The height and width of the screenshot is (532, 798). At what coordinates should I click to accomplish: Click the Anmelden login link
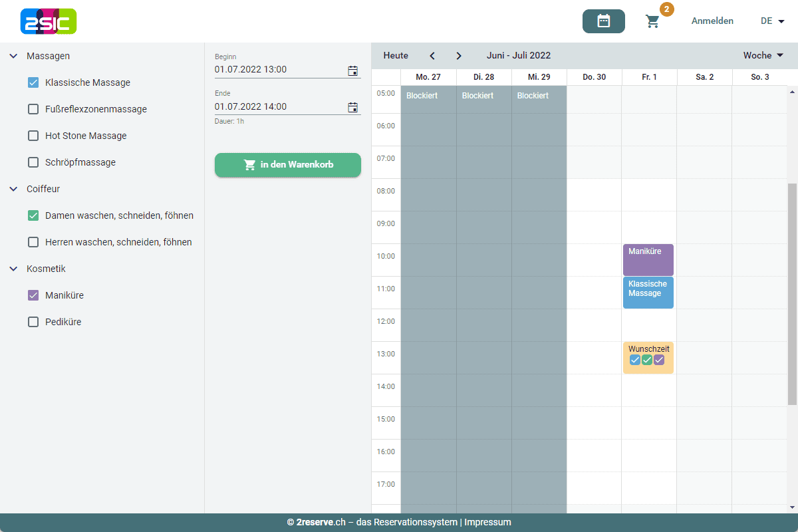712,21
